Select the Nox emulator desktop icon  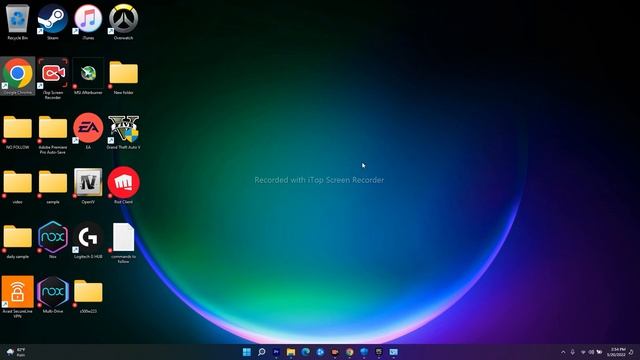(53, 240)
